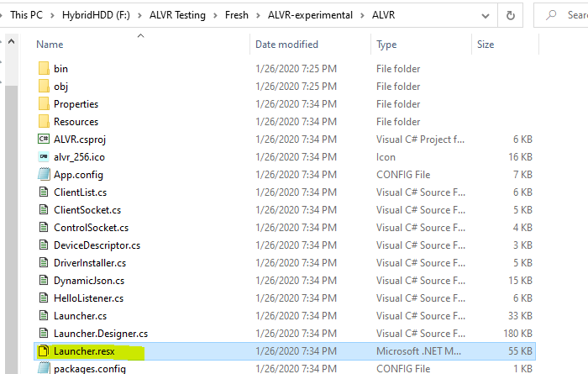Viewport: 588px width, 374px height.
Task: Click the ClientSocket.cs file icon
Action: (44, 210)
